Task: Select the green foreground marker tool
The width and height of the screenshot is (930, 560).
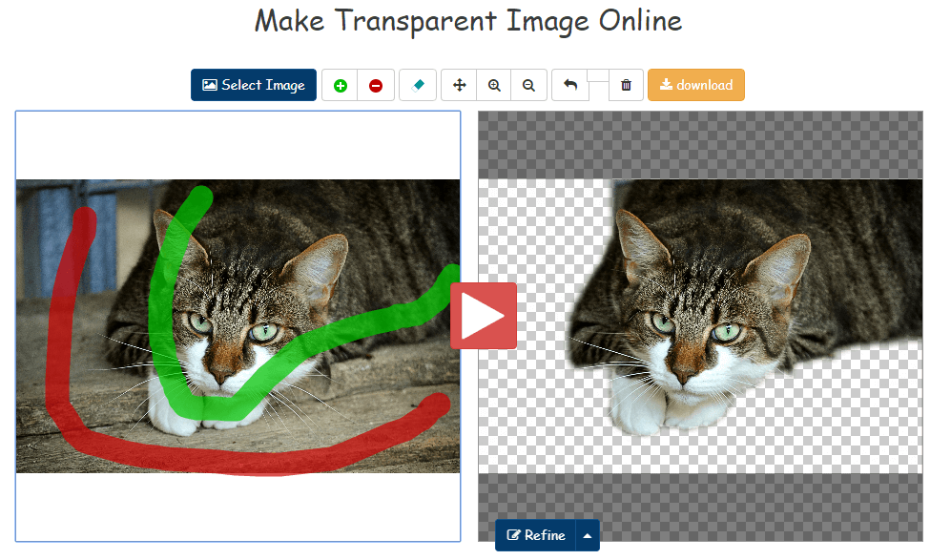Action: click(x=340, y=85)
